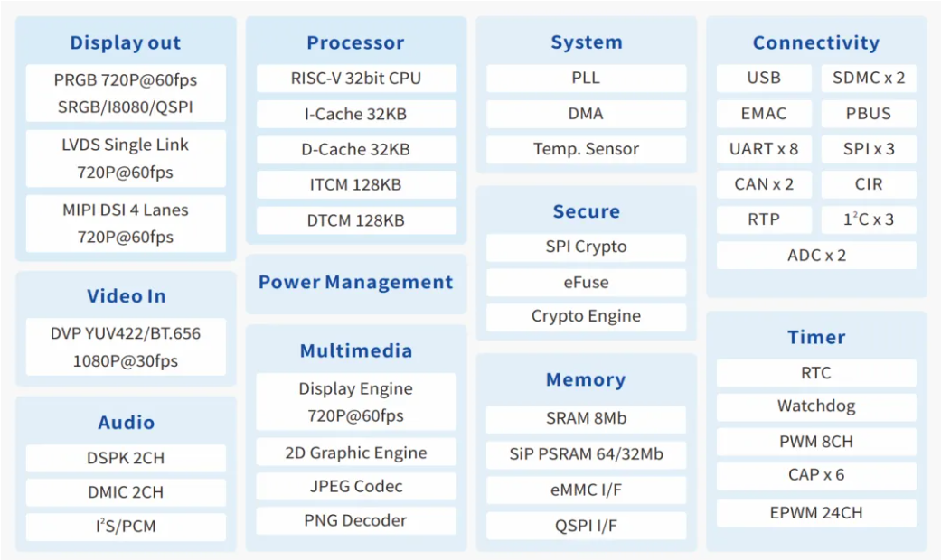Select the EPWM 24CH block
The image size is (941, 560).
point(816,513)
